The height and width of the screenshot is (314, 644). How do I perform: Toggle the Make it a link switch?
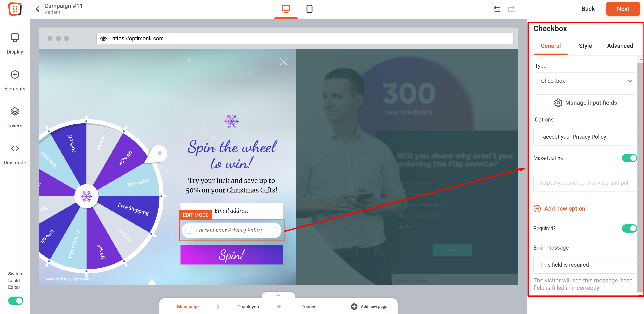tap(629, 158)
